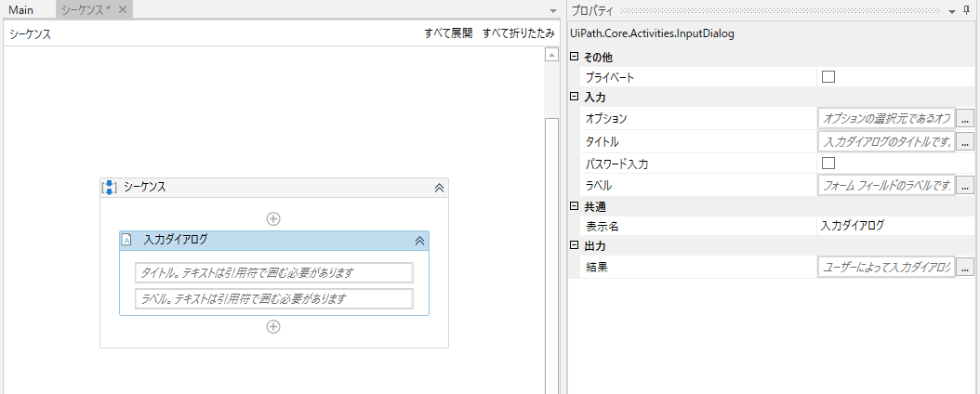Screen dimensions: 980x394
Task: Click すべて折りたたみ to collapse all
Action: pos(518,33)
